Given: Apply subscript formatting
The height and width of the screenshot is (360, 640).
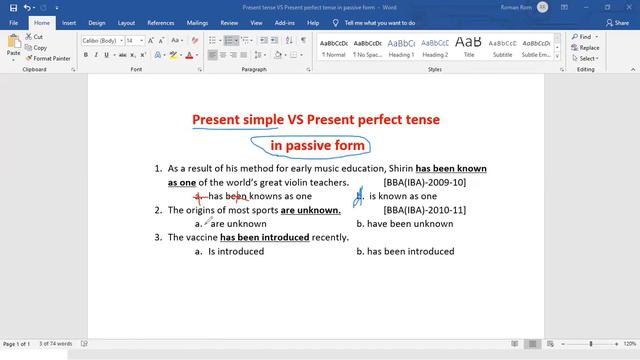Looking at the screenshot, I should tap(133, 55).
